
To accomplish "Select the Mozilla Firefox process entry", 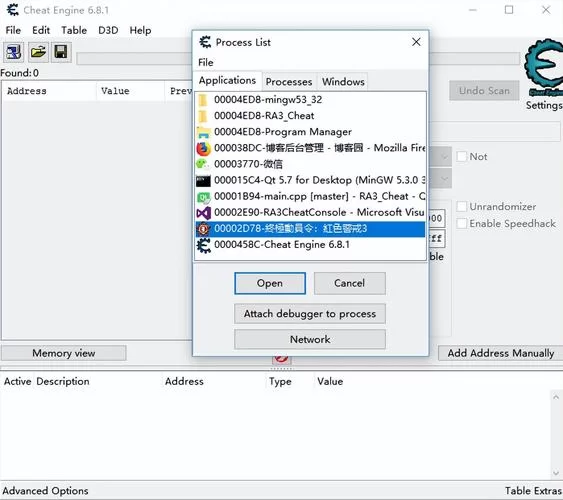I will coord(311,148).
